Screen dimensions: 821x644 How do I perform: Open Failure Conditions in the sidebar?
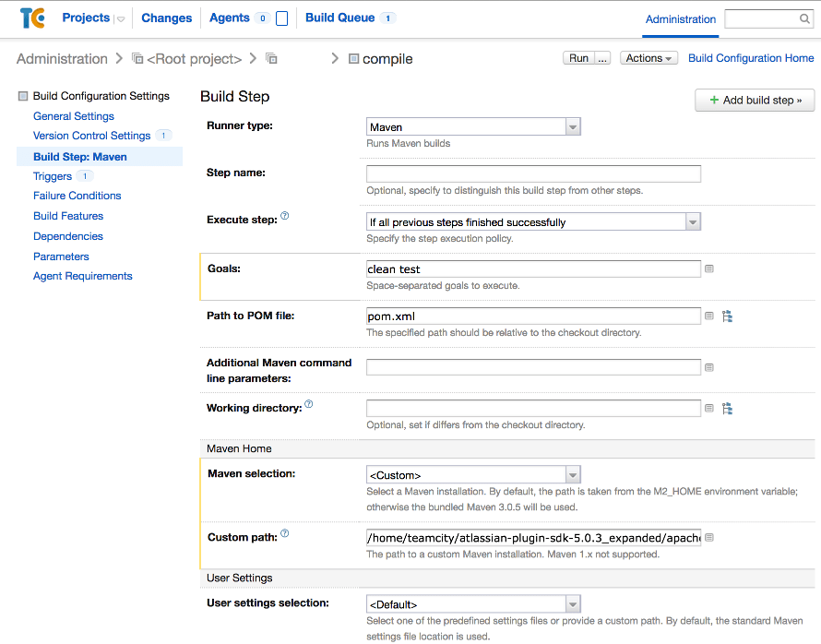[x=77, y=196]
